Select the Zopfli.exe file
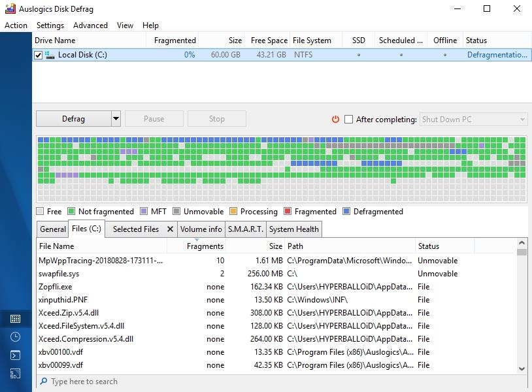The height and width of the screenshot is (392, 532). (x=276, y=287)
